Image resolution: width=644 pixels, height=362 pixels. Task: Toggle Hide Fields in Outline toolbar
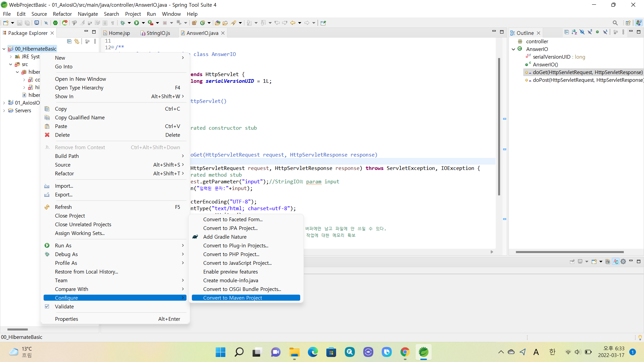(x=582, y=32)
